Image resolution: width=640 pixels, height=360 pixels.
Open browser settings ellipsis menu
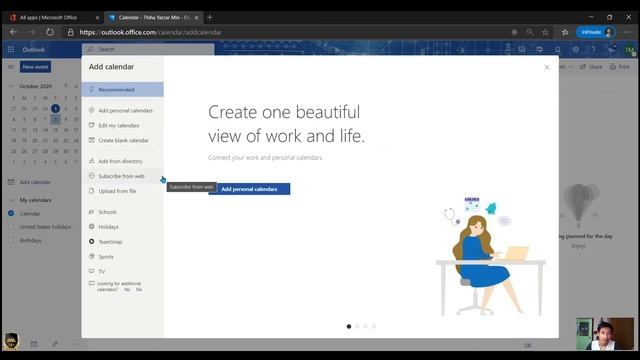627,32
